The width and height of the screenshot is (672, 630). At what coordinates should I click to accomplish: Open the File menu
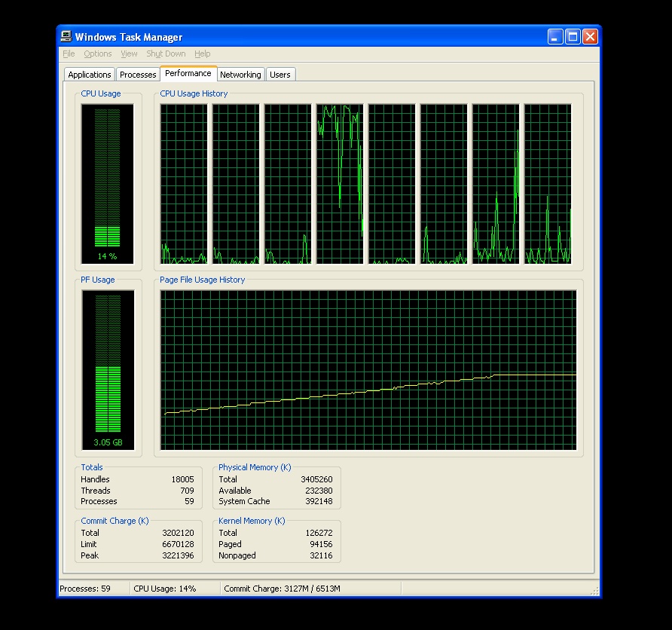coord(69,54)
